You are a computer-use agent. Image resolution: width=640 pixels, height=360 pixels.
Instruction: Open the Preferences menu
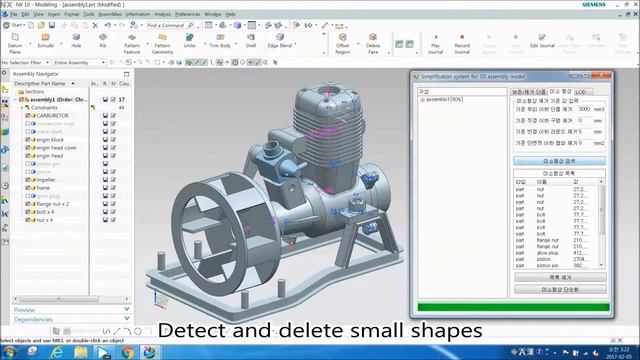click(187, 14)
